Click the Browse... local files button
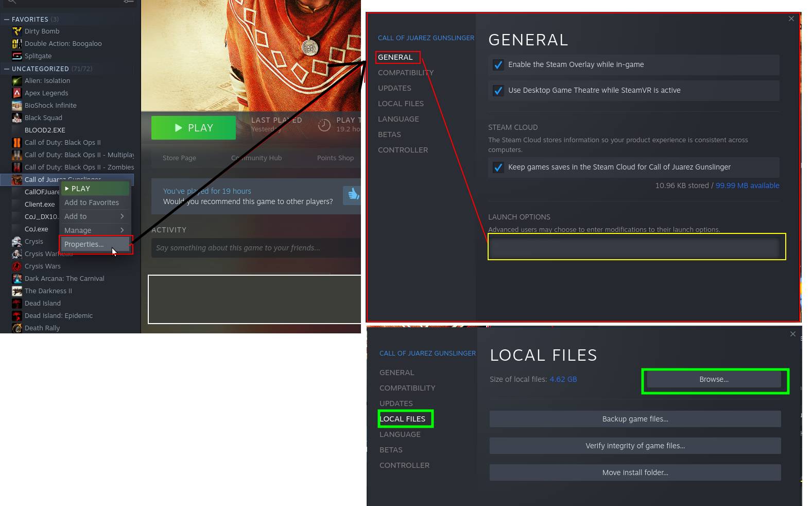Screen dimensions: 812x506 pos(714,379)
